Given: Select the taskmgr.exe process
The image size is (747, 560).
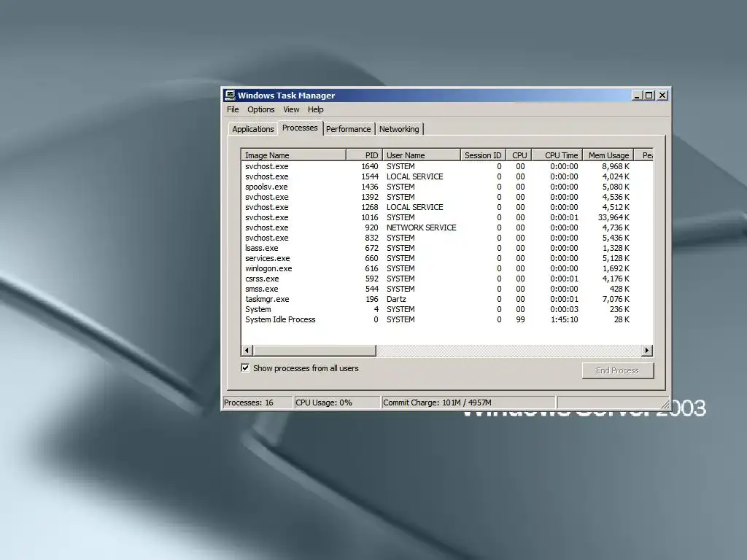Looking at the screenshot, I should tap(447, 300).
